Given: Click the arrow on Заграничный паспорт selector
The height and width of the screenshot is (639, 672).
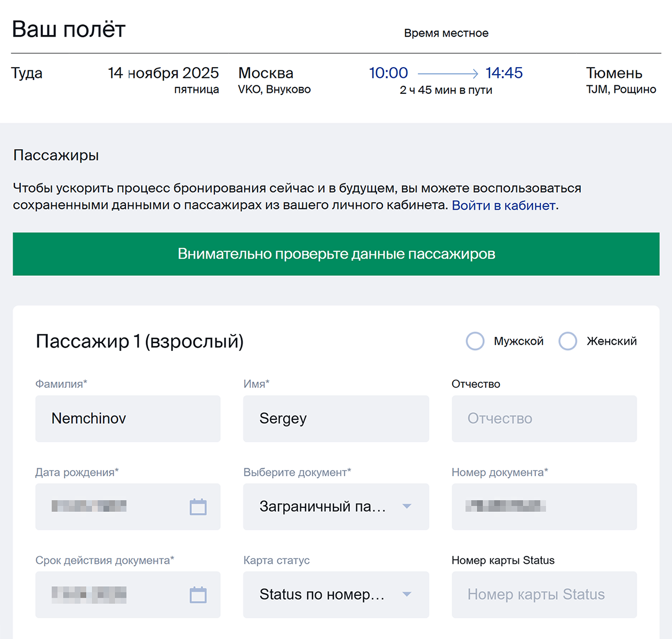Looking at the screenshot, I should click(x=407, y=507).
